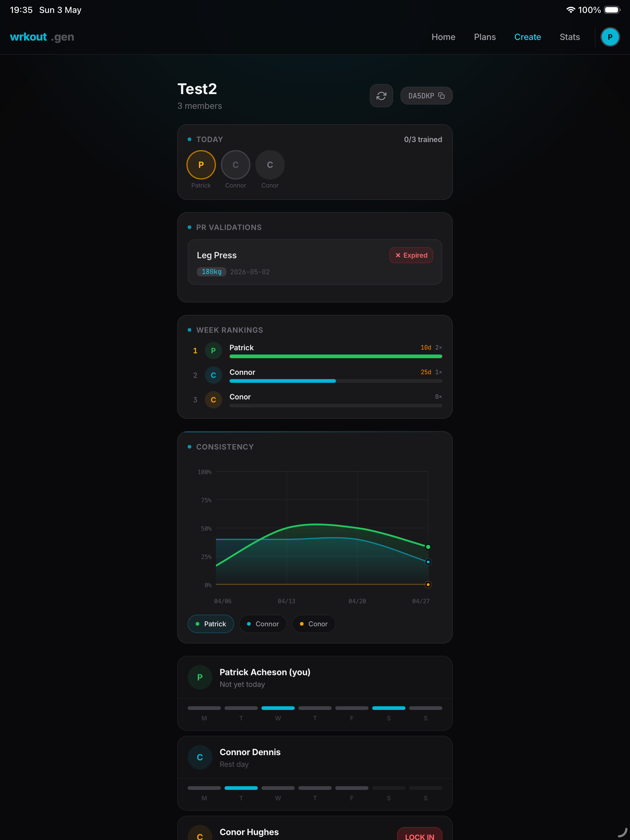630x840 pixels.
Task: Tap the "0/3 trained" count
Action: tap(423, 139)
